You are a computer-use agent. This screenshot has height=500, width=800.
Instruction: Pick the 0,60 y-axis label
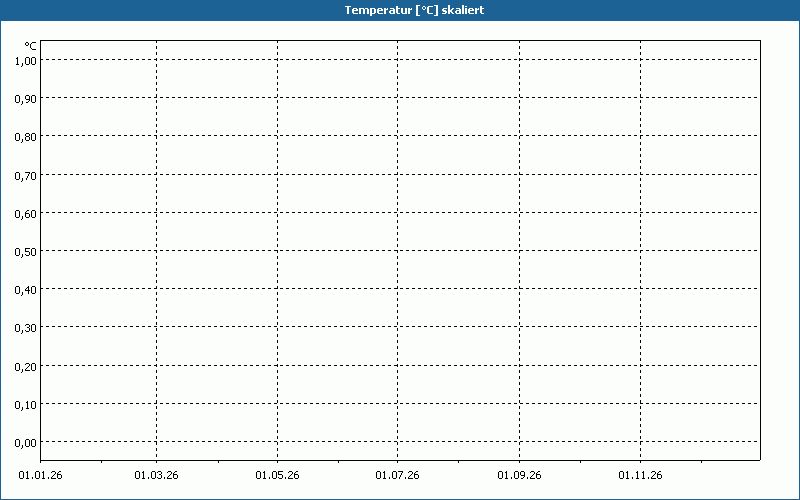click(26, 213)
